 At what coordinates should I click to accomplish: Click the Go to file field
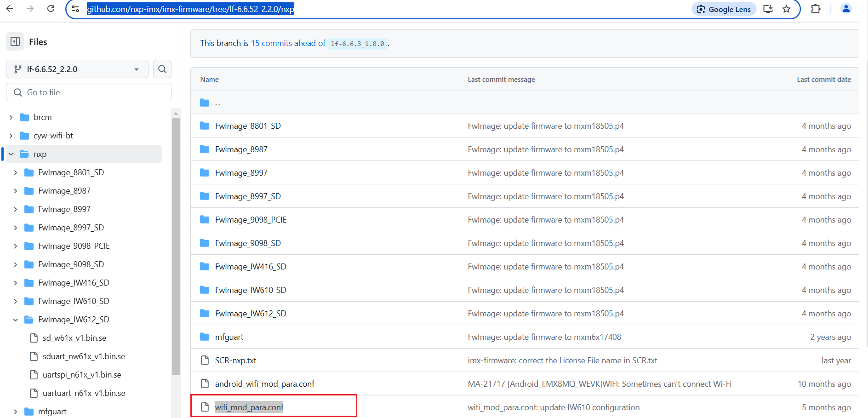[x=88, y=92]
